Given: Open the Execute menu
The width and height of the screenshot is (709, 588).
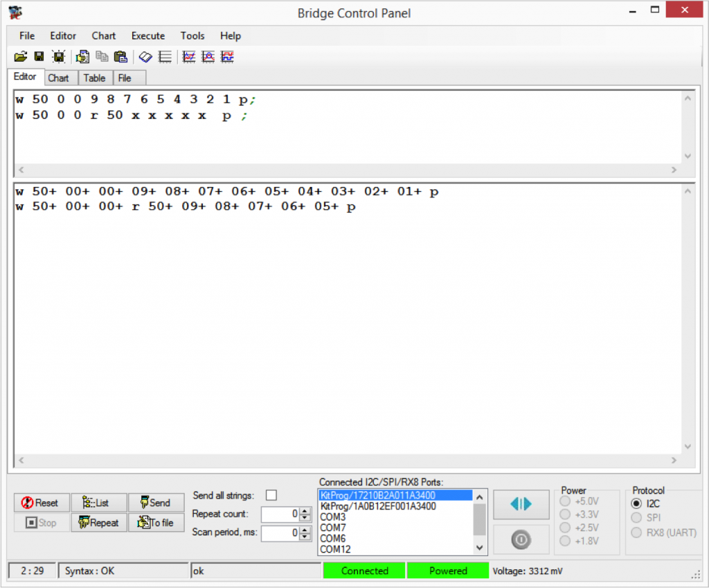Looking at the screenshot, I should click(x=147, y=35).
